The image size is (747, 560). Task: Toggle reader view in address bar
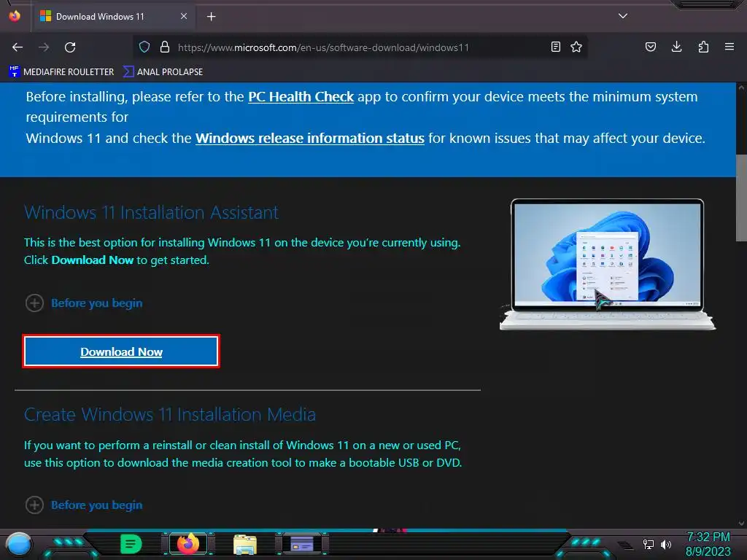point(555,47)
